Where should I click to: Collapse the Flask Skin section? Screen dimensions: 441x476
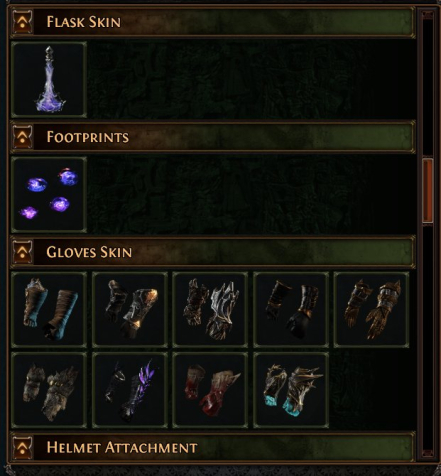(x=23, y=22)
